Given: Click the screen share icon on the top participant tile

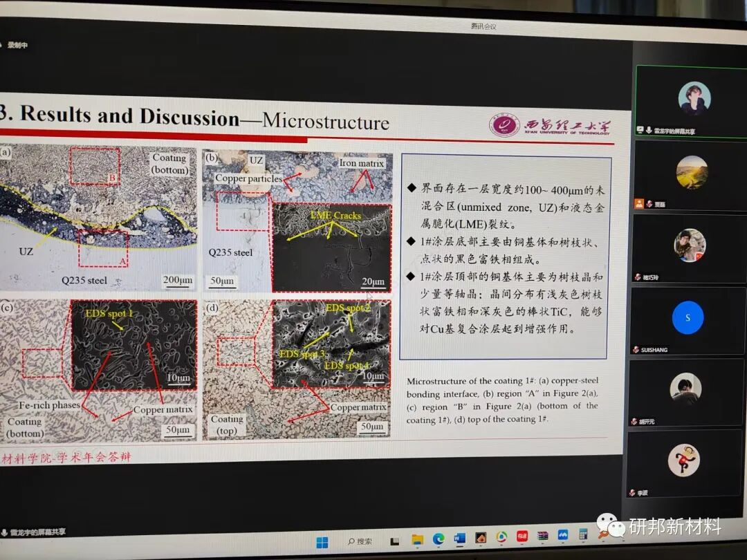Looking at the screenshot, I should [640, 129].
